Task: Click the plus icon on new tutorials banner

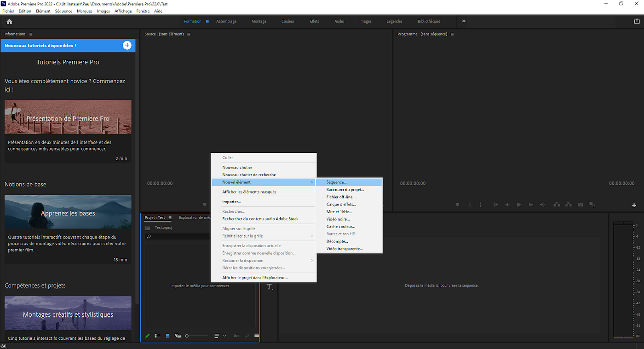Action: click(x=127, y=45)
